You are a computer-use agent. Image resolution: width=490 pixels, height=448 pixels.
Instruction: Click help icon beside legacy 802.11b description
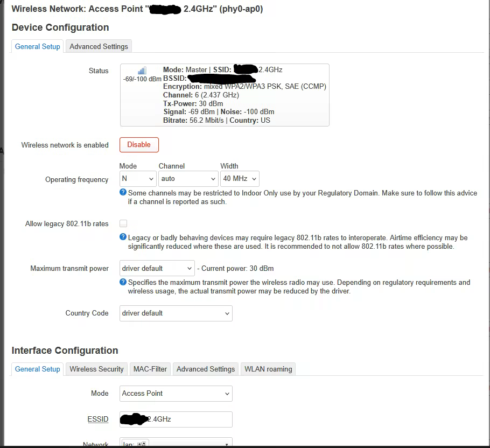pos(123,237)
